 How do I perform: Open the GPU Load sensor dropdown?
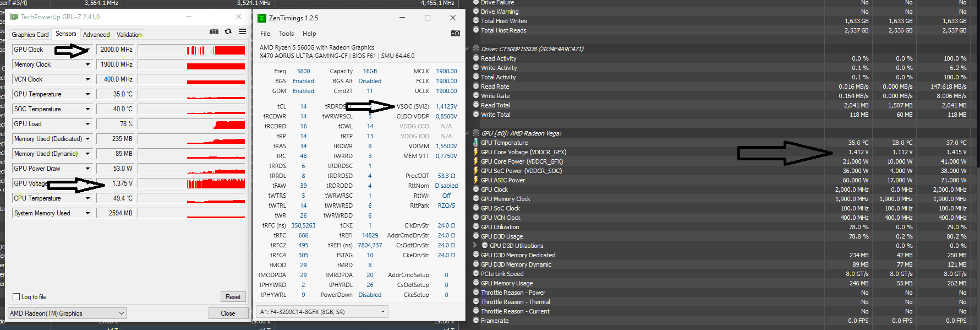[x=87, y=124]
